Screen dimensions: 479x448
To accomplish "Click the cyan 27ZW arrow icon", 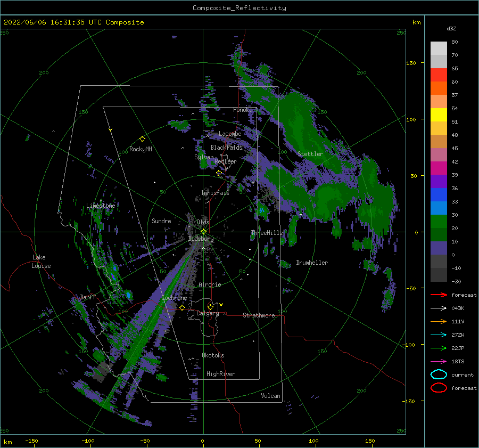I will (x=439, y=335).
